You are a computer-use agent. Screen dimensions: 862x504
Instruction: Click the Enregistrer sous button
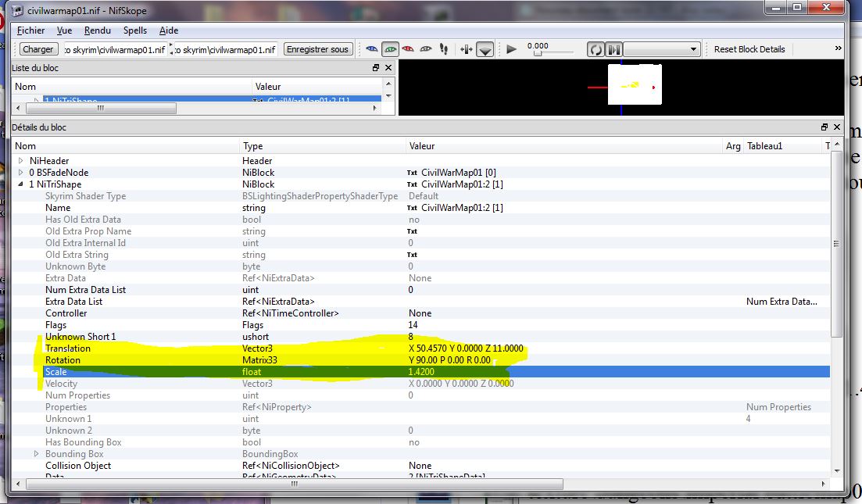(317, 49)
